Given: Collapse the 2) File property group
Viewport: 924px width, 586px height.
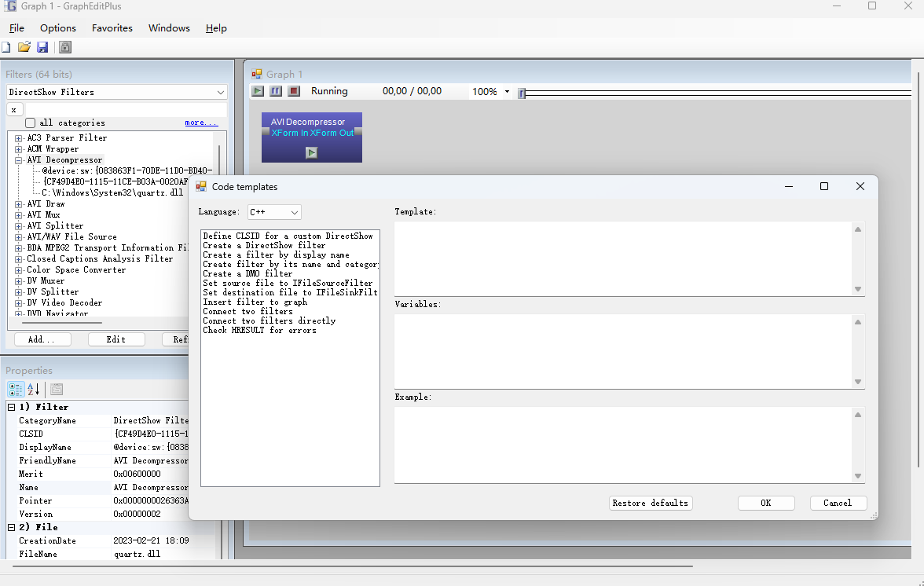Looking at the screenshot, I should click(x=11, y=527).
